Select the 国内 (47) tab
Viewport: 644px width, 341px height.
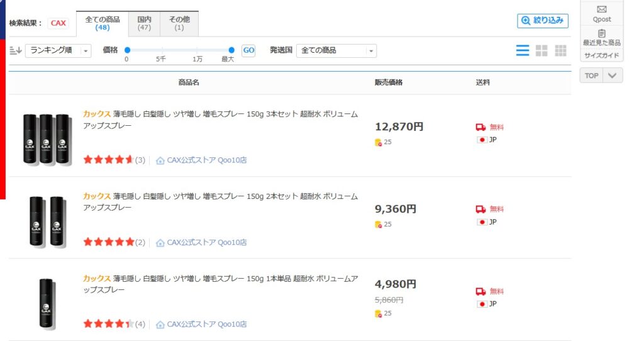pos(144,23)
